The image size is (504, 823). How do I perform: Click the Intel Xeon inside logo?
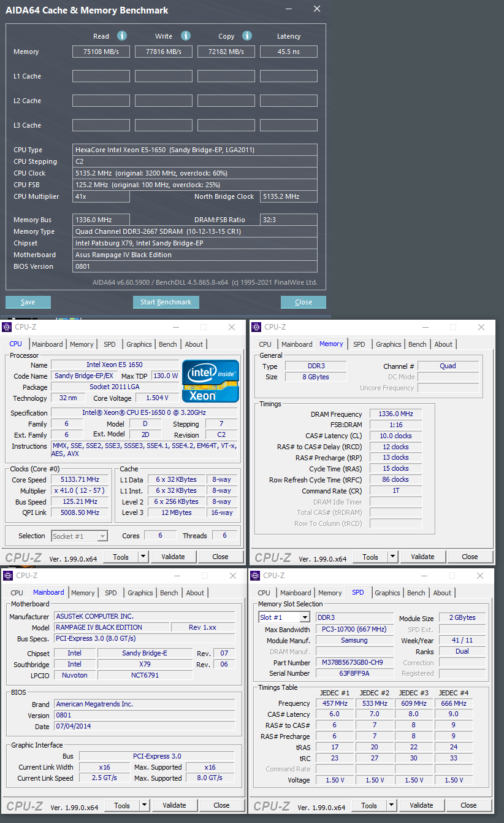pyautogui.click(x=210, y=381)
